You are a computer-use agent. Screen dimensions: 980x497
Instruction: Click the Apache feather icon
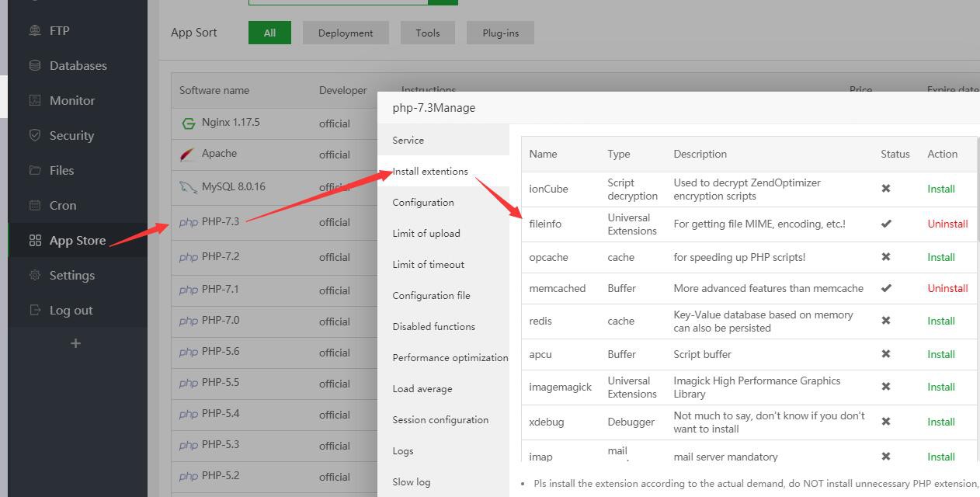[188, 154]
